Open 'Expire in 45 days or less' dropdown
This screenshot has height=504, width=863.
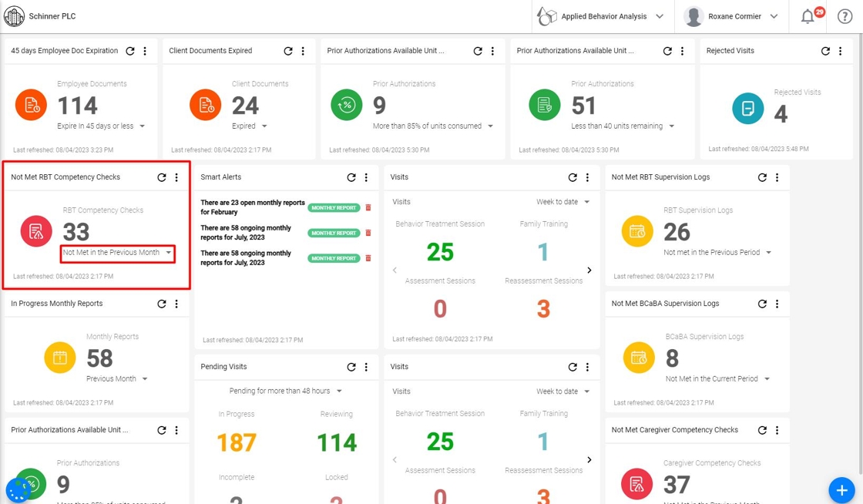point(101,126)
